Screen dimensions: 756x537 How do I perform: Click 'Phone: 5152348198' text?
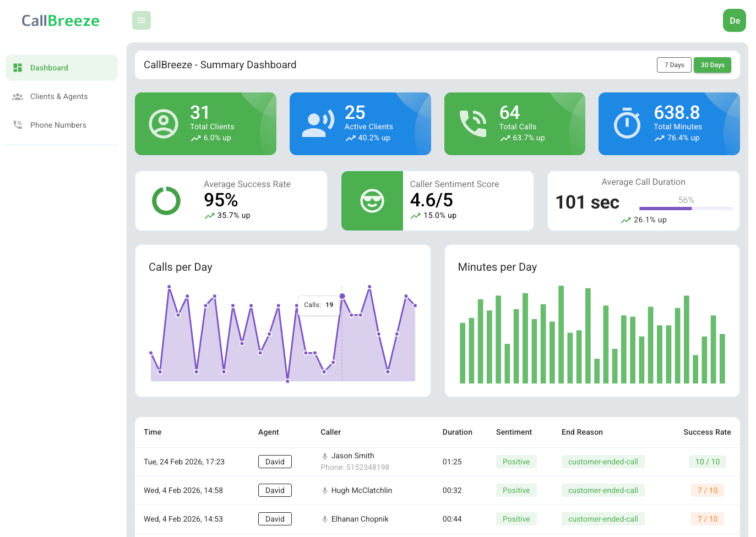[x=355, y=467]
